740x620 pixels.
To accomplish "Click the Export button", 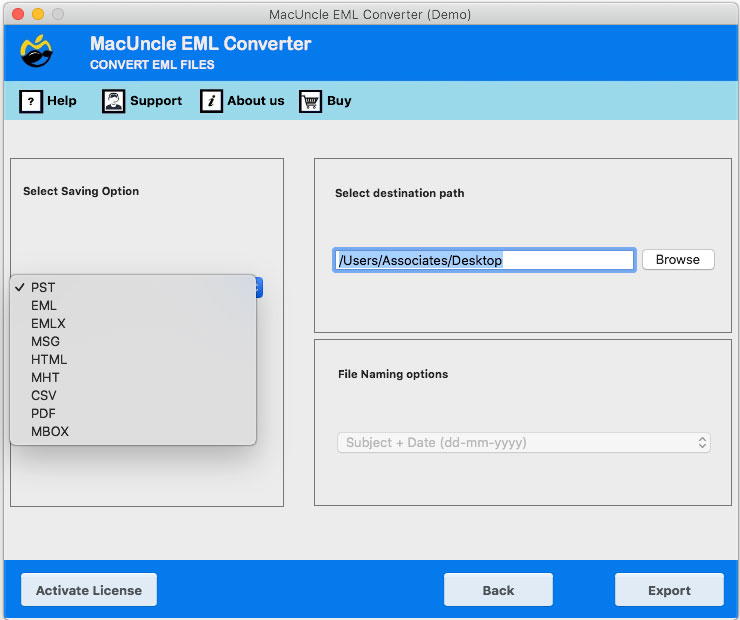I will pyautogui.click(x=669, y=590).
